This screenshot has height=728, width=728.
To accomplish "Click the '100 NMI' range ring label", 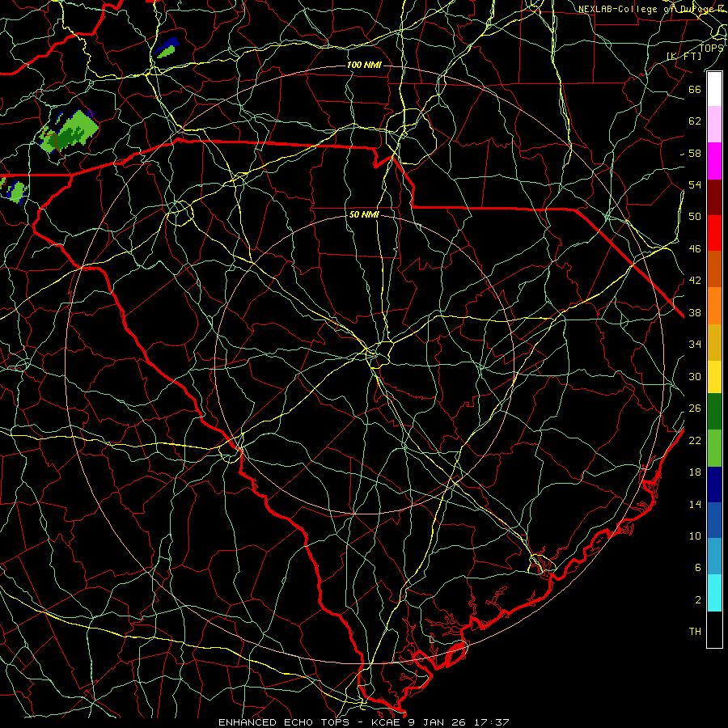I will pos(365,65).
